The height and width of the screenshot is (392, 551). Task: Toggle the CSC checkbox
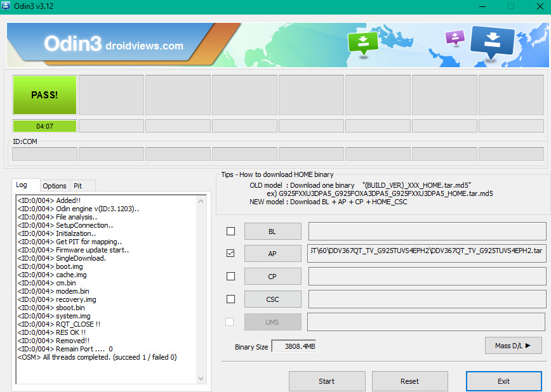(230, 299)
